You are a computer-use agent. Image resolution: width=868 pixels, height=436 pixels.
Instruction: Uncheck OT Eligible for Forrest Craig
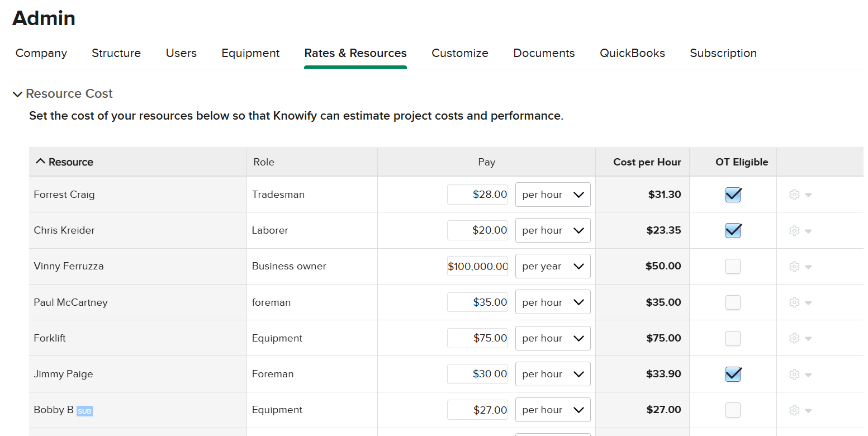pyautogui.click(x=733, y=195)
